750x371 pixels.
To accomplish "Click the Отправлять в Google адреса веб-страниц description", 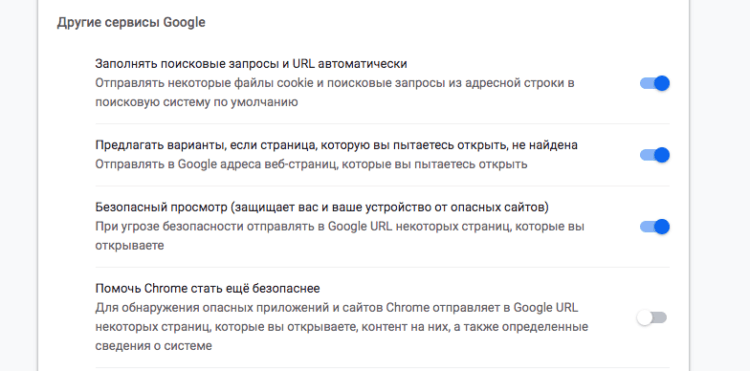I will coord(311,164).
